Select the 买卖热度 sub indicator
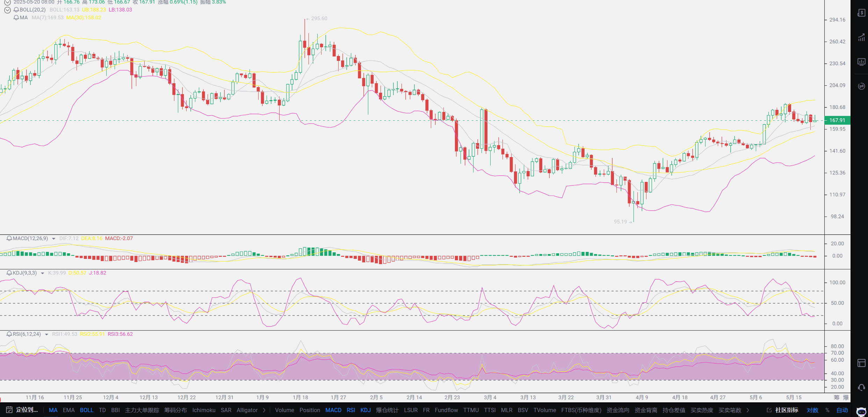Viewport: 868px width, 417px height. [x=702, y=410]
